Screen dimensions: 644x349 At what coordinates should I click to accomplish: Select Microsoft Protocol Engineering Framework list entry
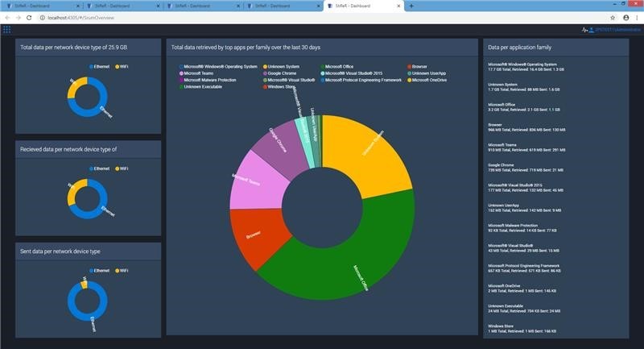click(525, 268)
